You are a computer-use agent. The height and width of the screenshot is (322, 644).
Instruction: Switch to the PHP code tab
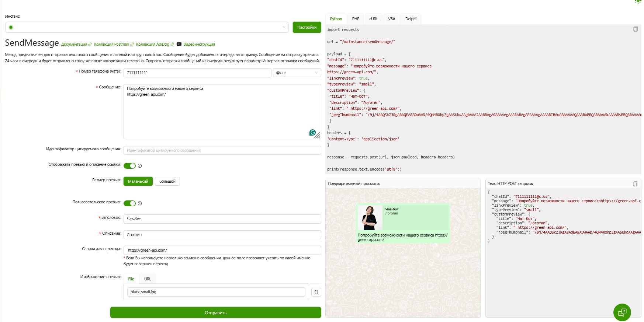coord(355,19)
